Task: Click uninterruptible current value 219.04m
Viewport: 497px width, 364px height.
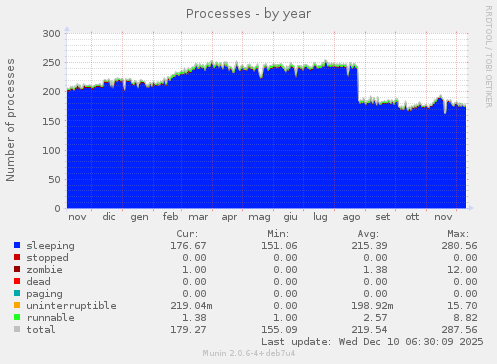Action: [x=191, y=306]
